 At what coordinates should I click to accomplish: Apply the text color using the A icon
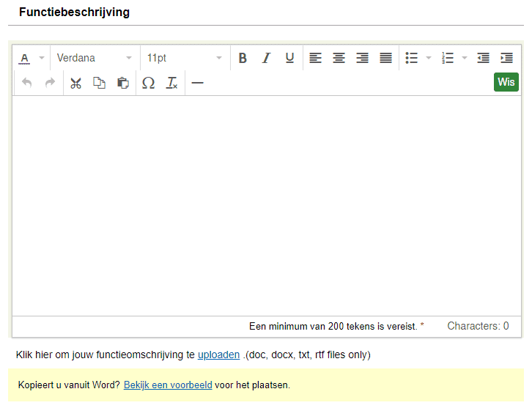pyautogui.click(x=24, y=58)
